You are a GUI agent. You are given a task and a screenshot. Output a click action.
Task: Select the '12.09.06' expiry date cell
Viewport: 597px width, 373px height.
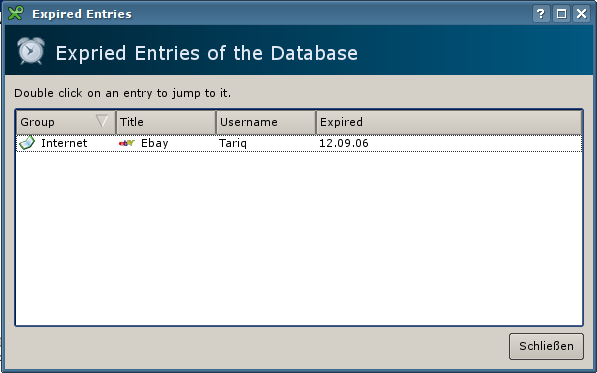click(449, 143)
